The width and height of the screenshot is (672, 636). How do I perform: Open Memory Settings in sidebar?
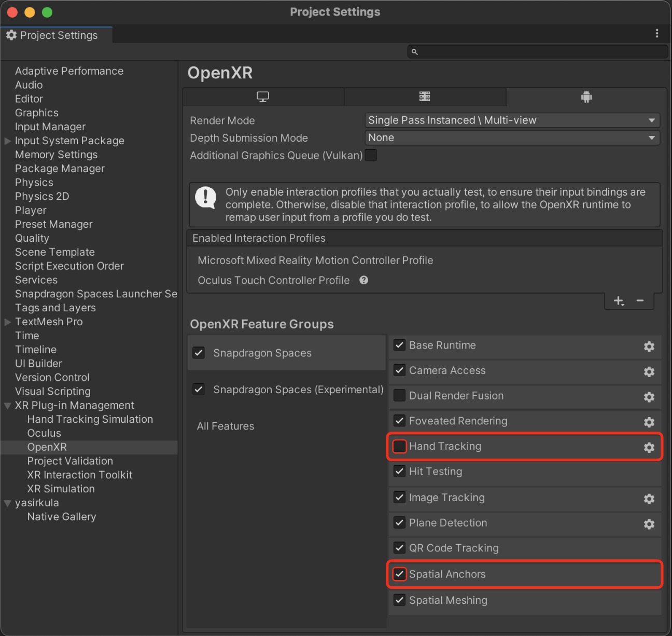(56, 155)
